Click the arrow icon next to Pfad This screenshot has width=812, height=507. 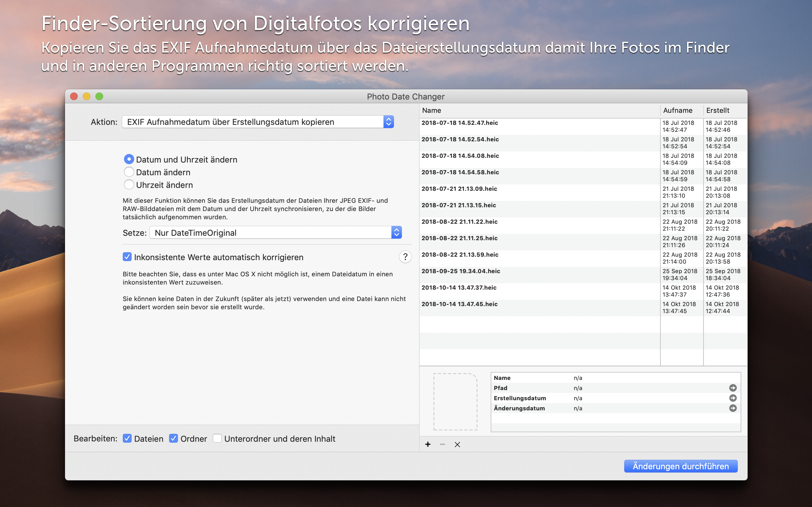pos(733,388)
